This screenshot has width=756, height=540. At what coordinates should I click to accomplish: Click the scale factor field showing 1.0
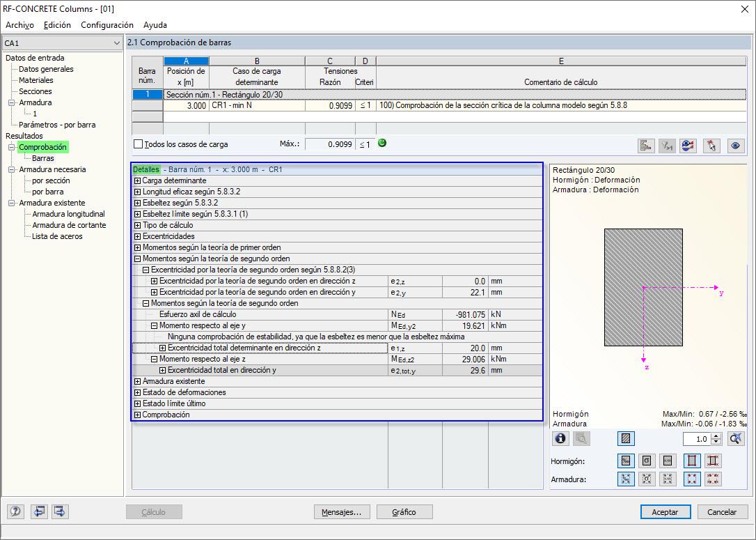(698, 439)
